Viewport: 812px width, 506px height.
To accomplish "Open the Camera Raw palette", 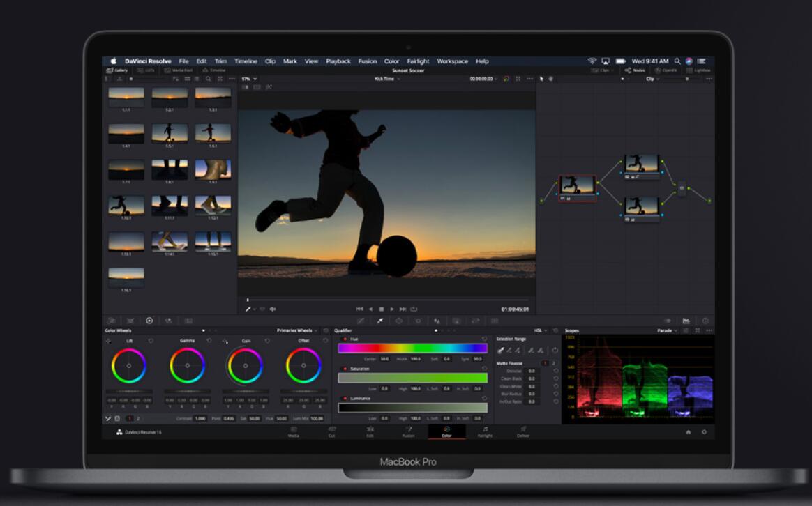I will click(x=112, y=321).
